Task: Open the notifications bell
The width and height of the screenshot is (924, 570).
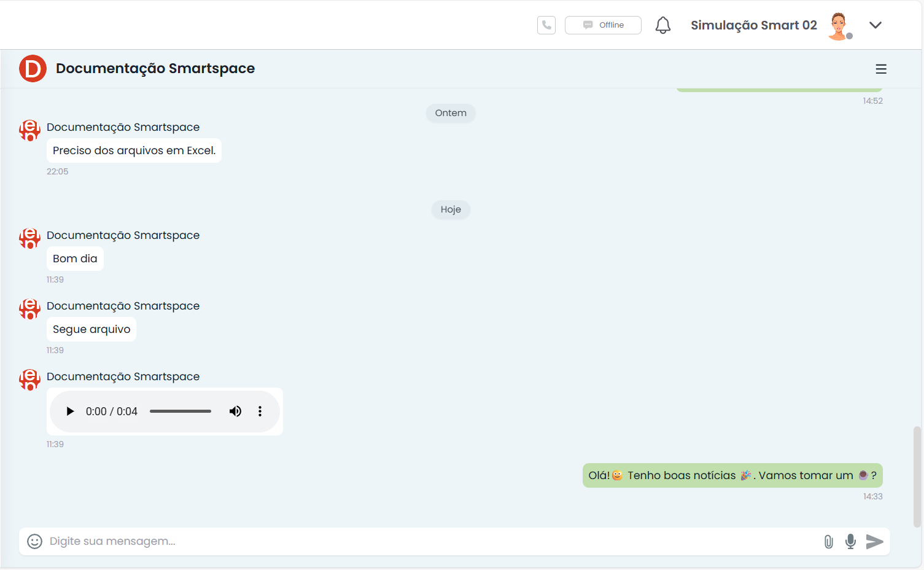Action: click(662, 25)
